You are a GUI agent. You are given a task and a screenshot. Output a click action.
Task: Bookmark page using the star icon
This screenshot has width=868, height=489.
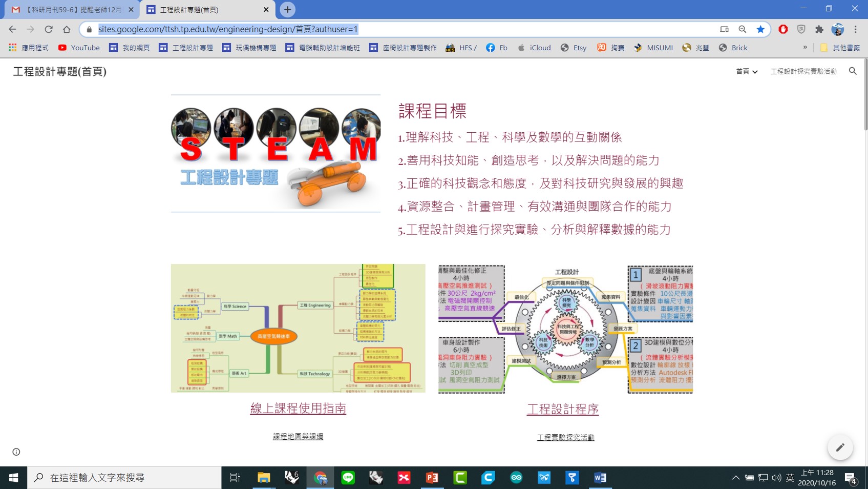pos(760,29)
